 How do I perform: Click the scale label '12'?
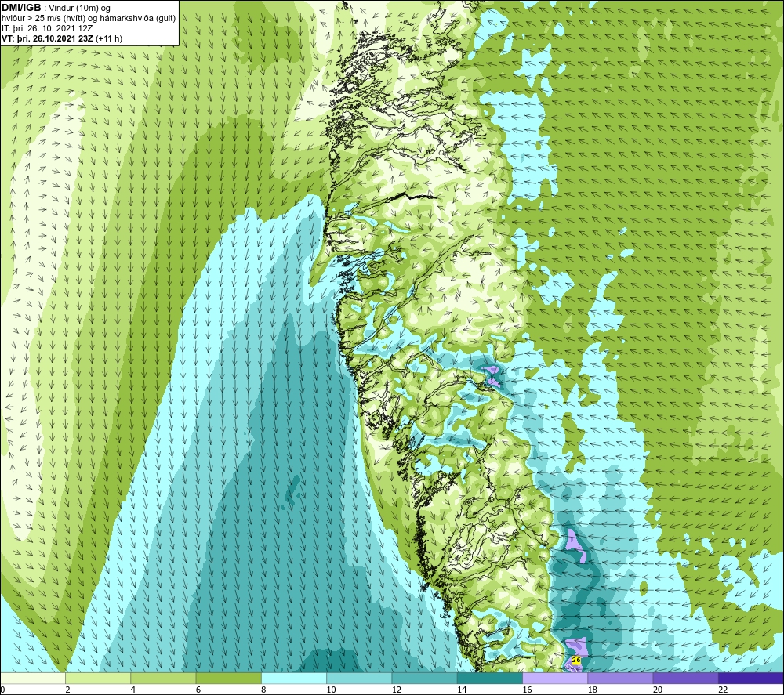pyautogui.click(x=397, y=690)
